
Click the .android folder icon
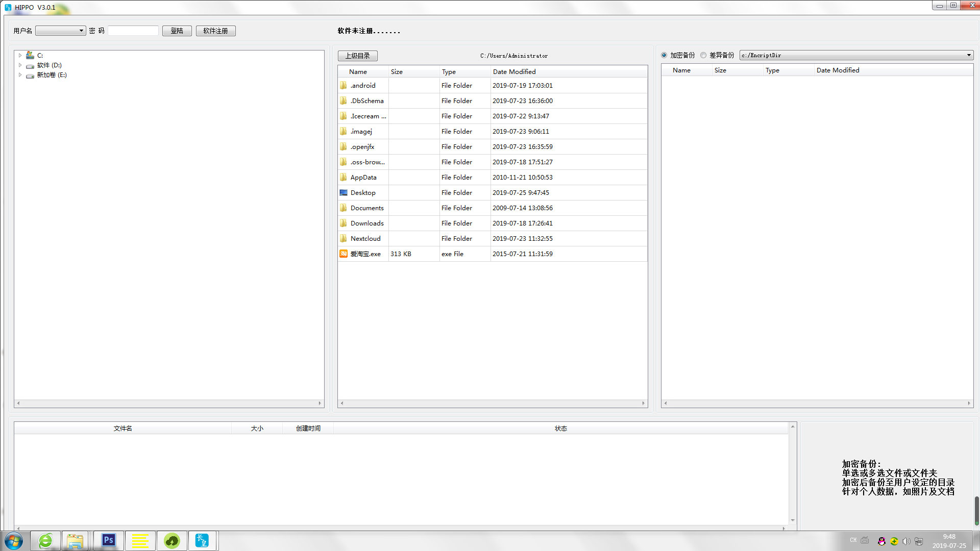344,85
